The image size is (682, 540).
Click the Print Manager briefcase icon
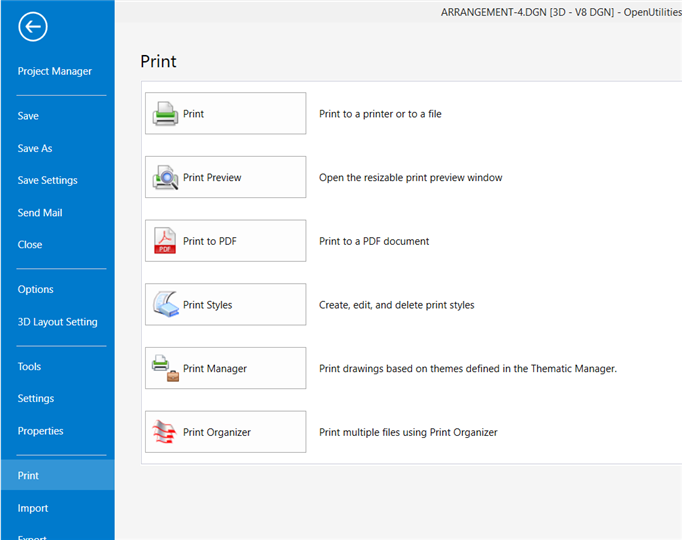[x=165, y=369]
